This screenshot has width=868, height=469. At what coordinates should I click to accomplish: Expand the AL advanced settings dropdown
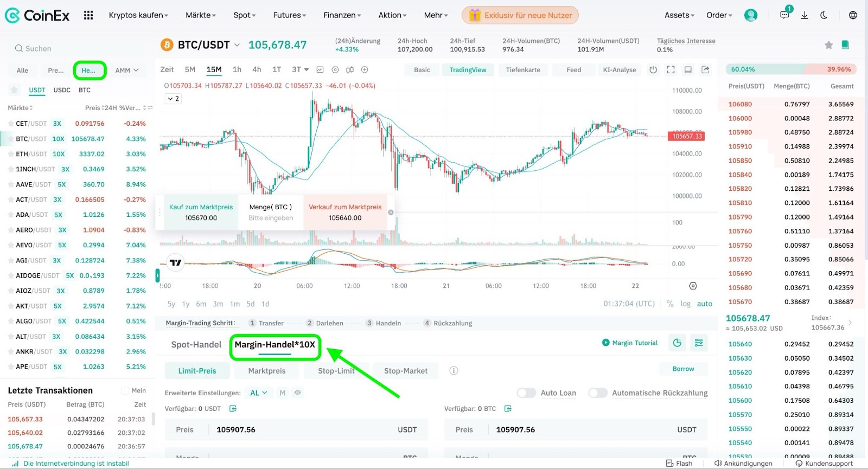[259, 393]
